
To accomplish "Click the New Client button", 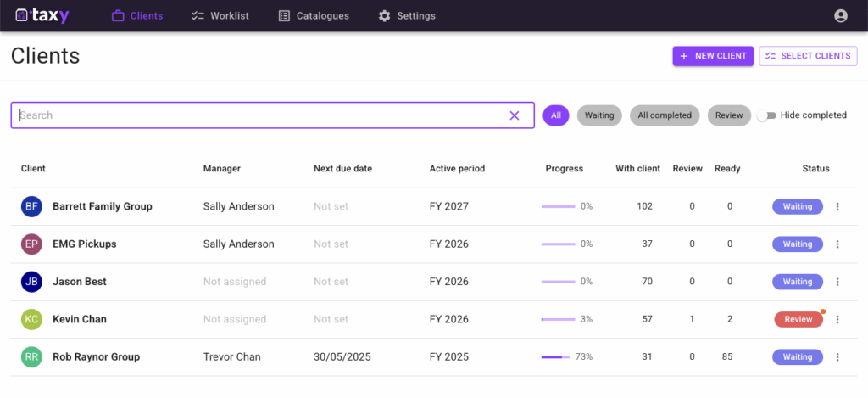I will (x=712, y=56).
